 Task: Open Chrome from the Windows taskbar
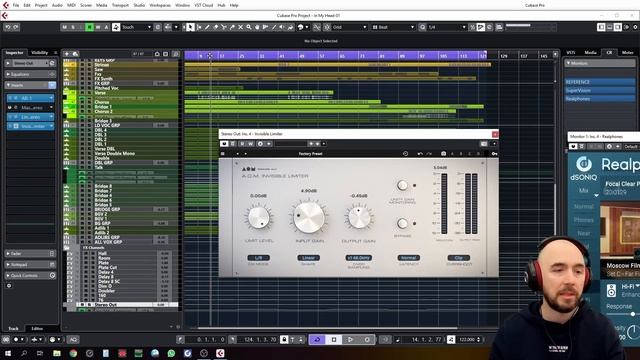[73, 353]
